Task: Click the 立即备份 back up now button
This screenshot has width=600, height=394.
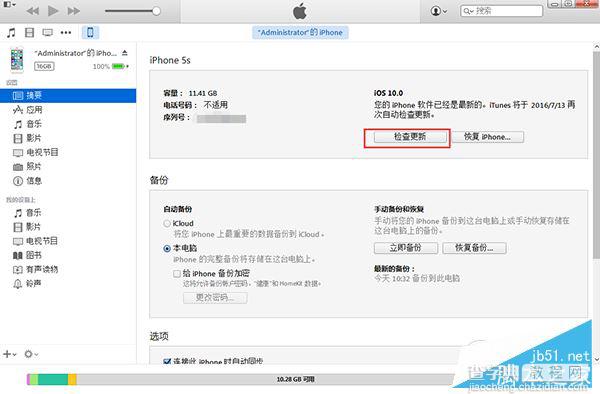Action: click(x=406, y=248)
